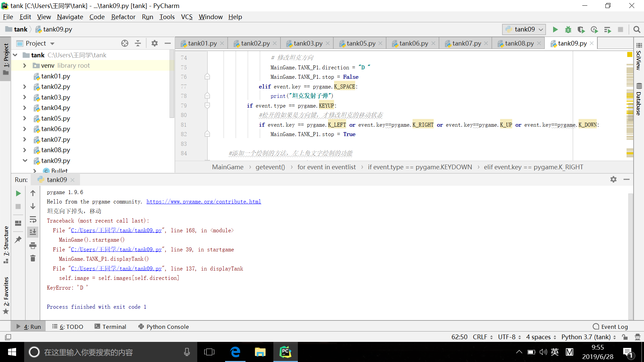Jump up the stack trace arrow
The height and width of the screenshot is (362, 644).
point(33,193)
